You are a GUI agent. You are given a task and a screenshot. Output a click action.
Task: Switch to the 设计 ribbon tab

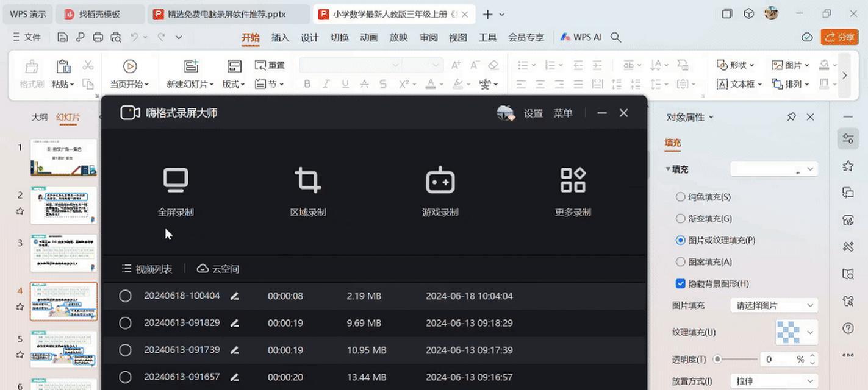tap(310, 37)
